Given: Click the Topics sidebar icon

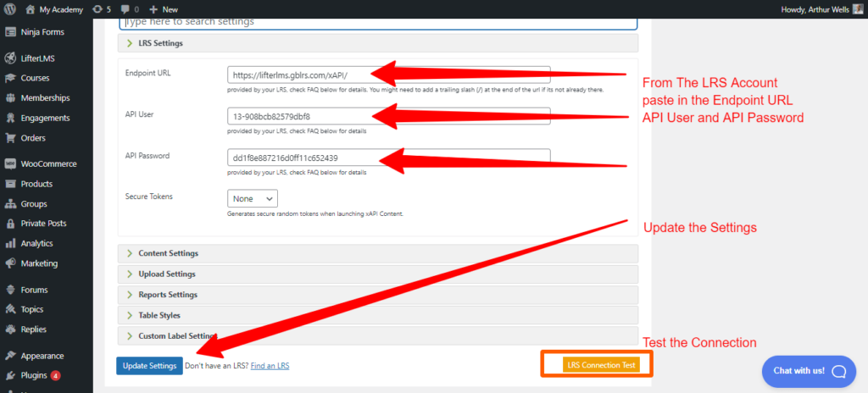Looking at the screenshot, I should (x=10, y=309).
